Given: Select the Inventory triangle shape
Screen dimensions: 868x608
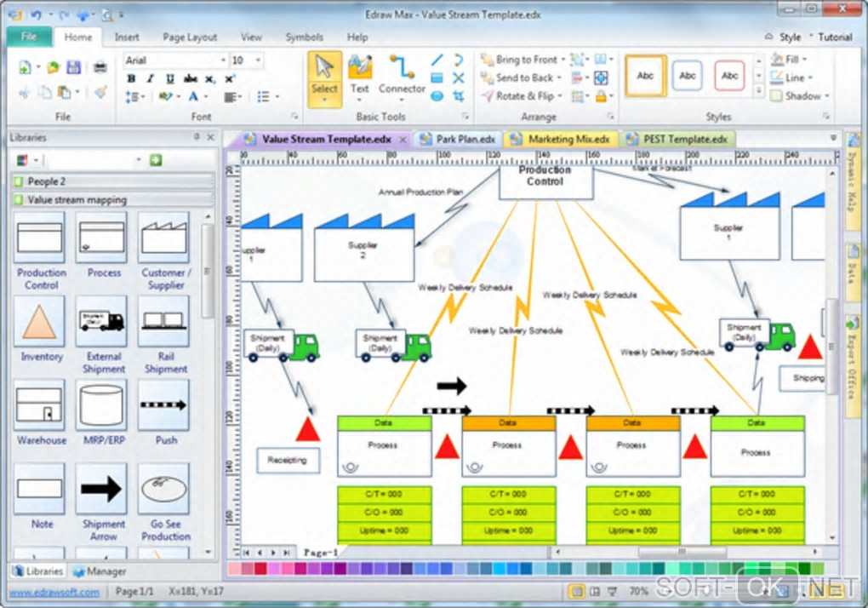Looking at the screenshot, I should tap(39, 322).
